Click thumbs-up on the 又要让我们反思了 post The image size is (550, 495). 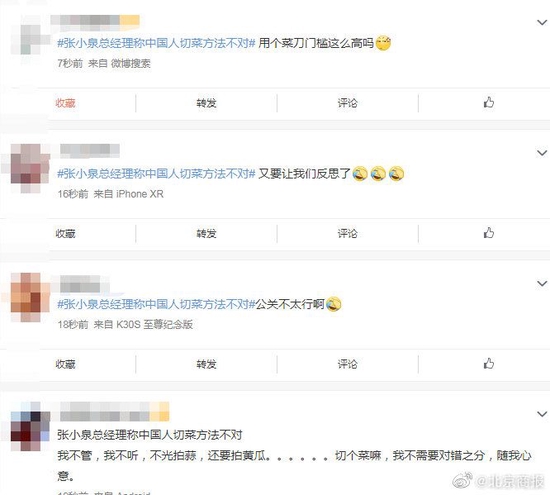tap(489, 233)
